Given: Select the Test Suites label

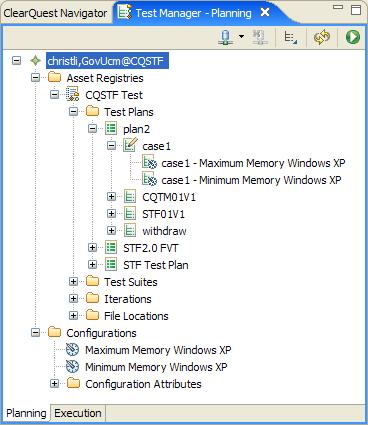Looking at the screenshot, I should (131, 282).
